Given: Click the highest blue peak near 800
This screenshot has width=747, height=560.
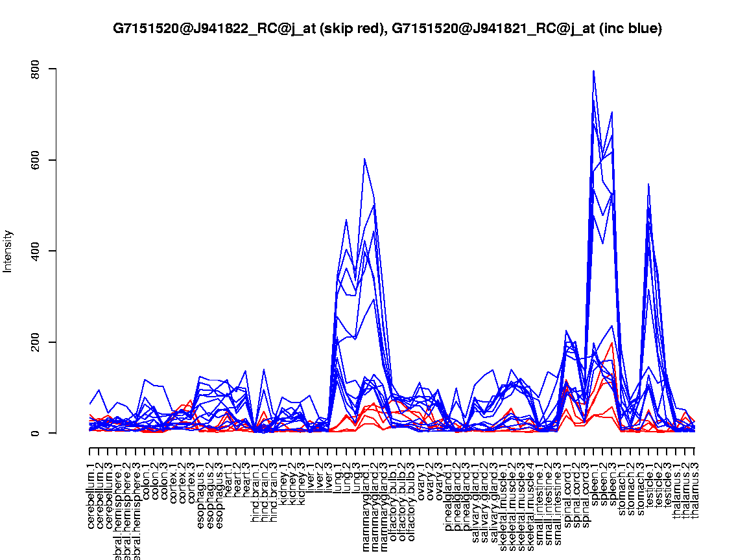Looking at the screenshot, I should (593, 71).
